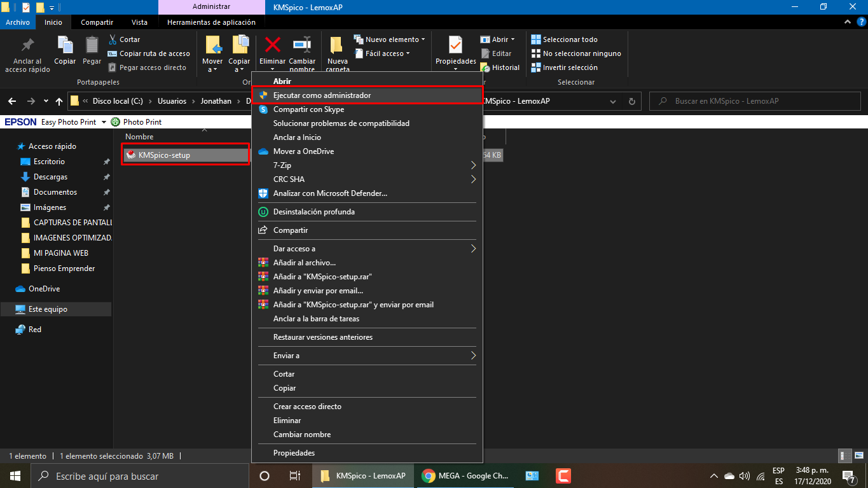
Task: Switch to large icons view in the status bar
Action: [858, 456]
